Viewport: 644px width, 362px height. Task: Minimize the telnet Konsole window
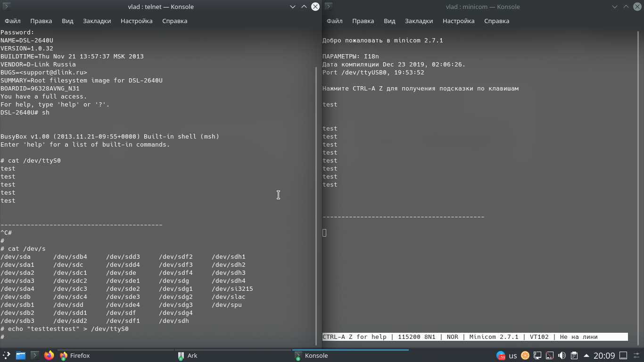click(293, 7)
